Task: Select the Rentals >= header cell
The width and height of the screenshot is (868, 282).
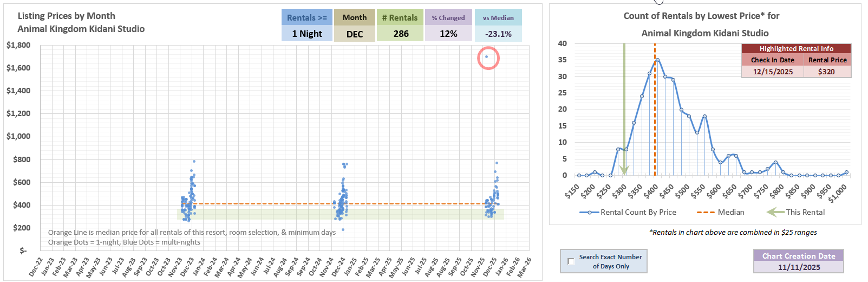Action: tap(306, 17)
